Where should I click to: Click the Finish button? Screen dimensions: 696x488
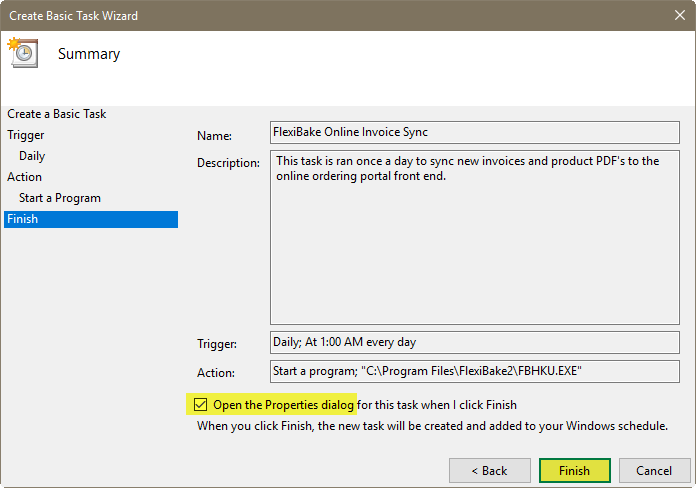point(574,470)
